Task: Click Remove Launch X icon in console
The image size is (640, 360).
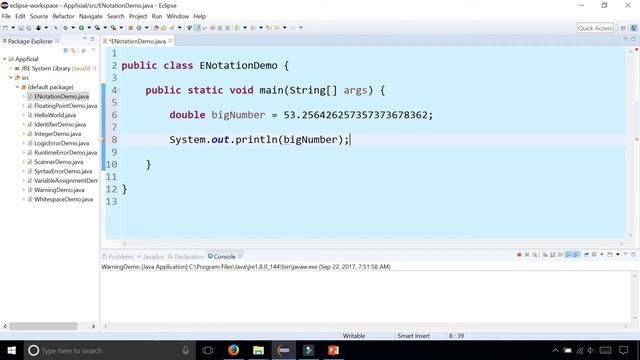Action: pos(527,255)
